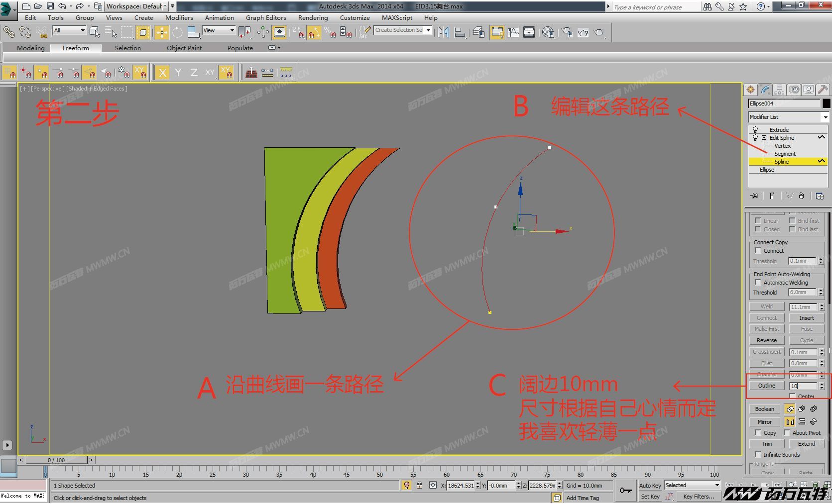This screenshot has height=504, width=832.
Task: Open the Modify panel tab icon
Action: click(x=765, y=90)
